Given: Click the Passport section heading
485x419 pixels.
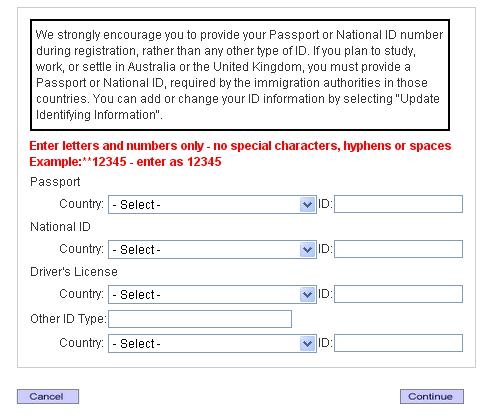Looking at the screenshot, I should click(55, 182).
